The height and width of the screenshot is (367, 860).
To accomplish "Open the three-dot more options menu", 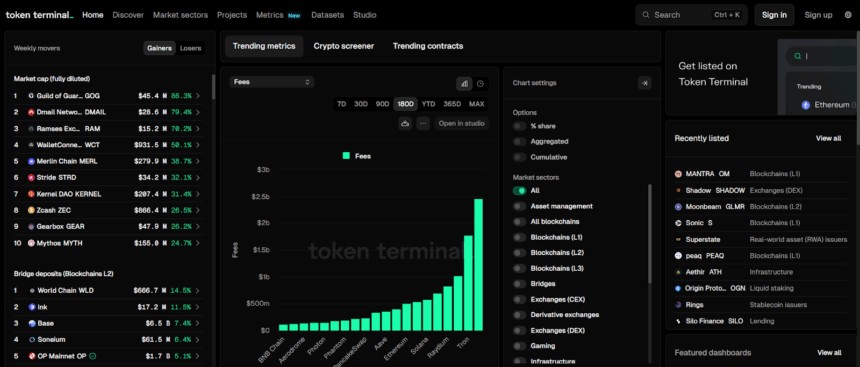I will (x=423, y=123).
